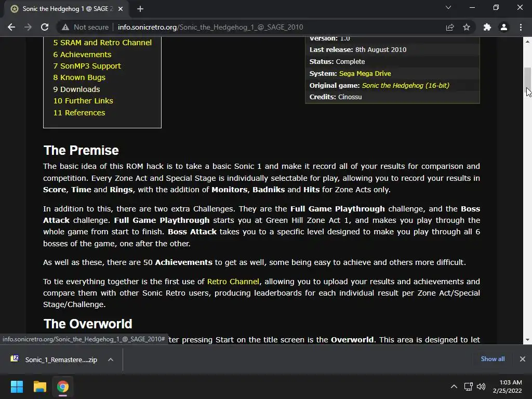Open File Explorer from taskbar
This screenshot has height=399, width=532.
click(x=39, y=387)
